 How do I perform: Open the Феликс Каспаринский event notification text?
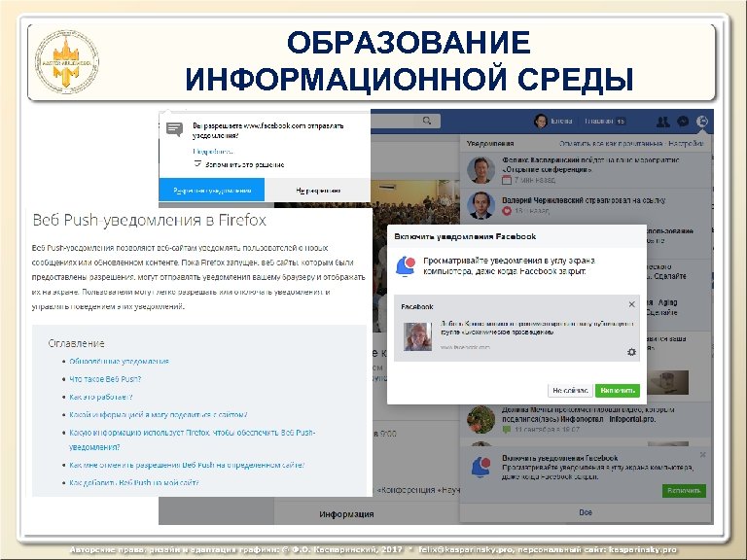(590, 164)
